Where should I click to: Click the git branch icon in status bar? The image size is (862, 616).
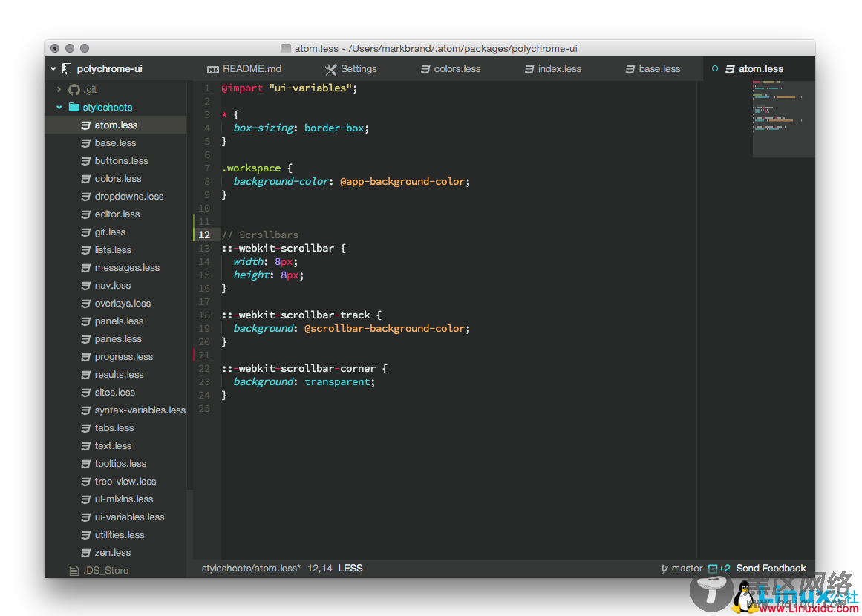tap(664, 569)
